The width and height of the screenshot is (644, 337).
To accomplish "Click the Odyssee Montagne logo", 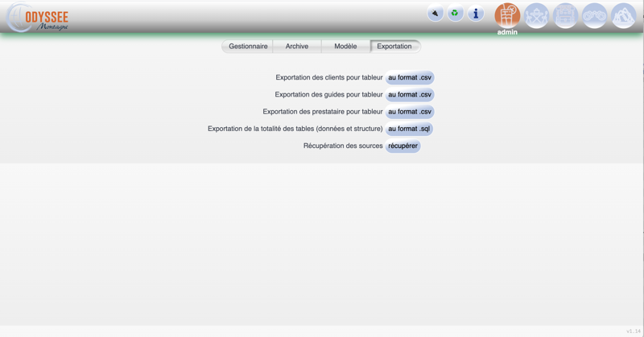I will (x=38, y=18).
